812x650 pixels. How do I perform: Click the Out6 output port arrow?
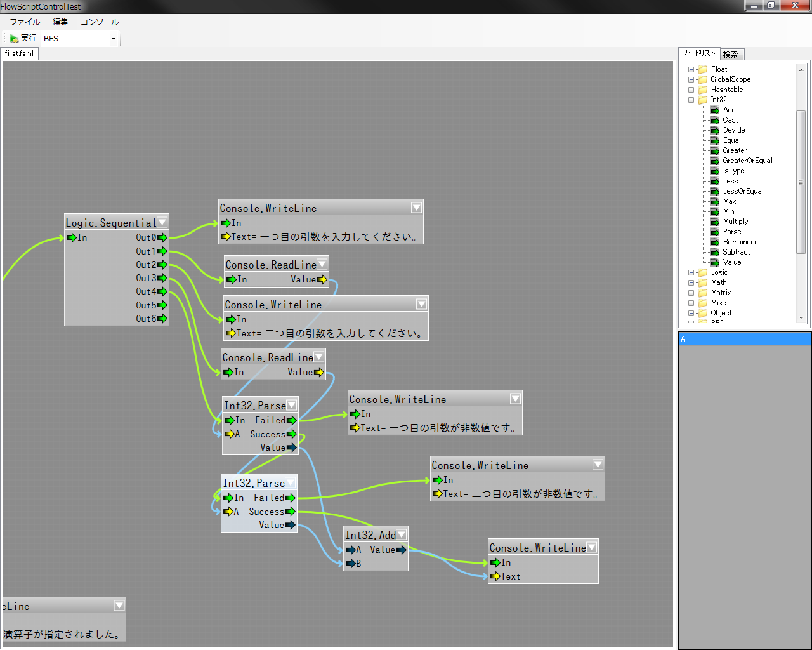click(162, 319)
